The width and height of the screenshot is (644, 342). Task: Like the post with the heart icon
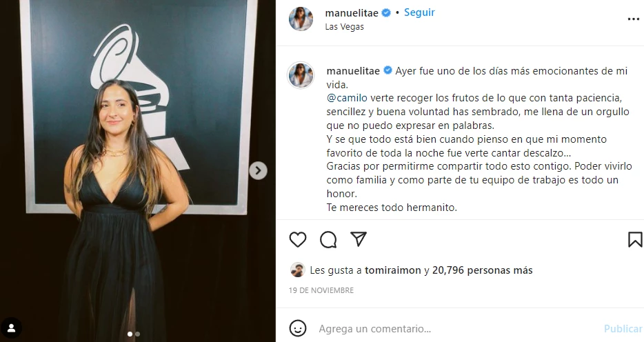(298, 239)
